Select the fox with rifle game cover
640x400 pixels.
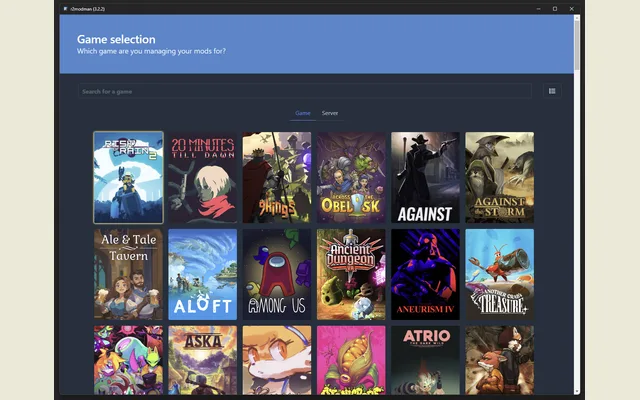click(x=500, y=360)
